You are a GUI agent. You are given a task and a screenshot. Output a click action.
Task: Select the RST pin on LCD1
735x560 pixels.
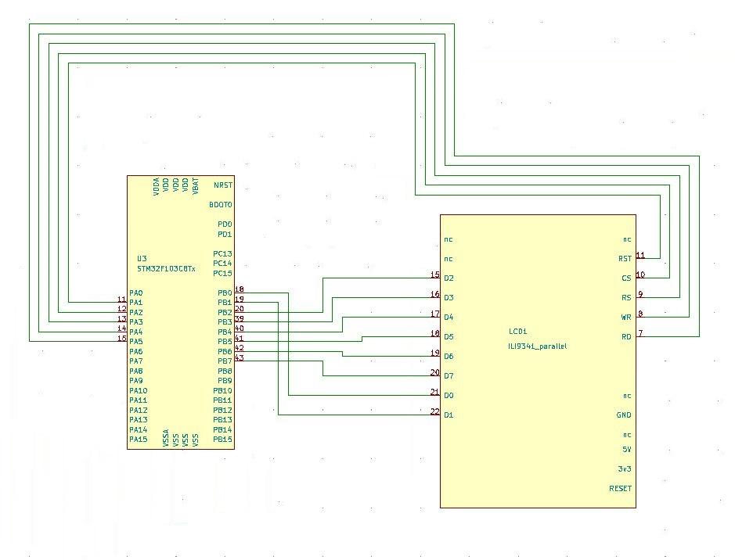pos(625,259)
